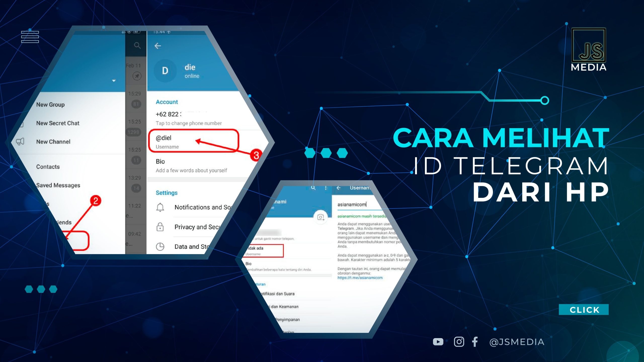The image size is (644, 362).
Task: Tap the notifications bell icon
Action: coord(160,207)
